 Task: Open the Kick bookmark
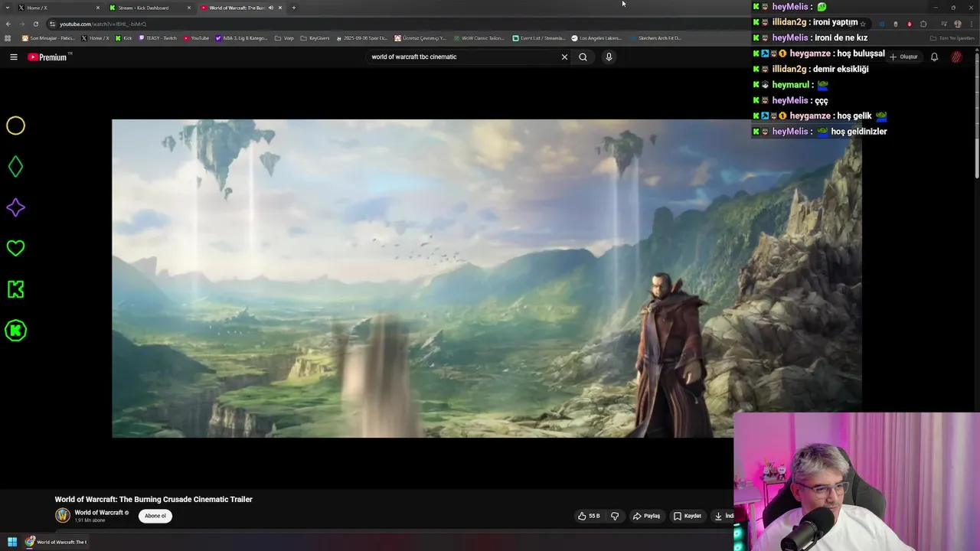tap(124, 38)
